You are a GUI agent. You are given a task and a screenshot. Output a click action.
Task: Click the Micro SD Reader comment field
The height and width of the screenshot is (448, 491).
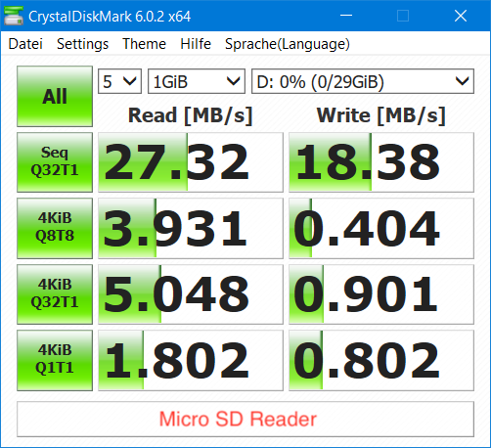tap(245, 419)
